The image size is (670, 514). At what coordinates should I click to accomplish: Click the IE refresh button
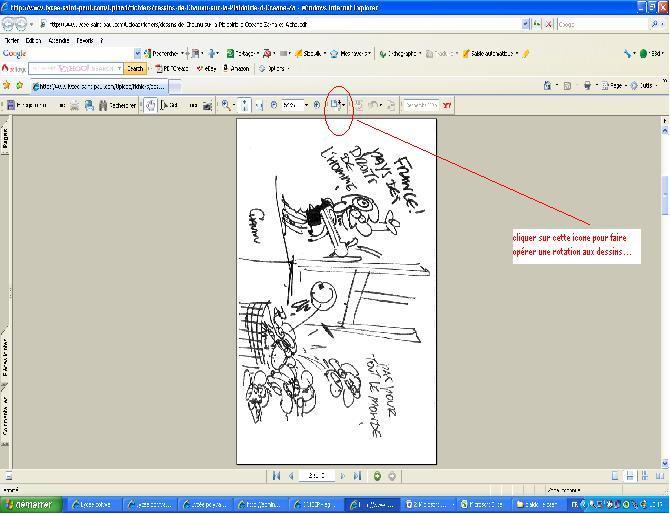(537, 24)
